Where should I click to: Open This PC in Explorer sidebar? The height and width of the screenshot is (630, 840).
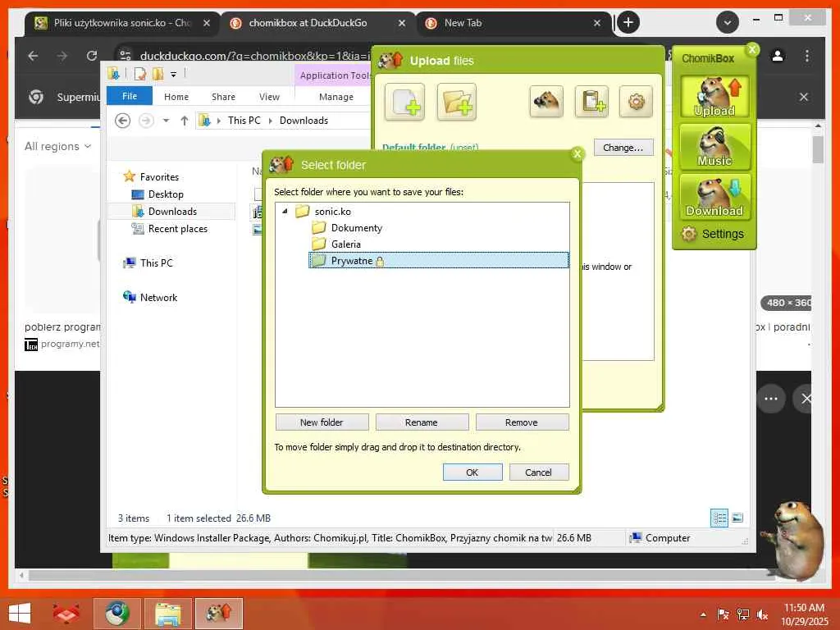point(148,263)
